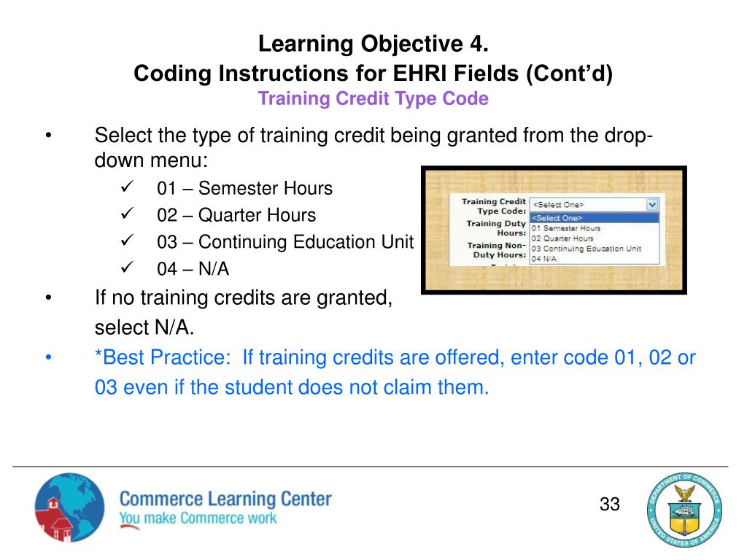
Task: Click the Training Non-Duty Hours field label
Action: point(496,250)
